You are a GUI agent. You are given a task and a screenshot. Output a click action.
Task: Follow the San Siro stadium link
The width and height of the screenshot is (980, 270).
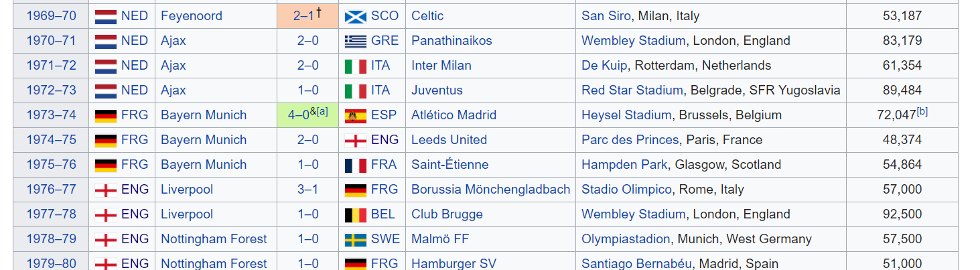[x=606, y=16]
